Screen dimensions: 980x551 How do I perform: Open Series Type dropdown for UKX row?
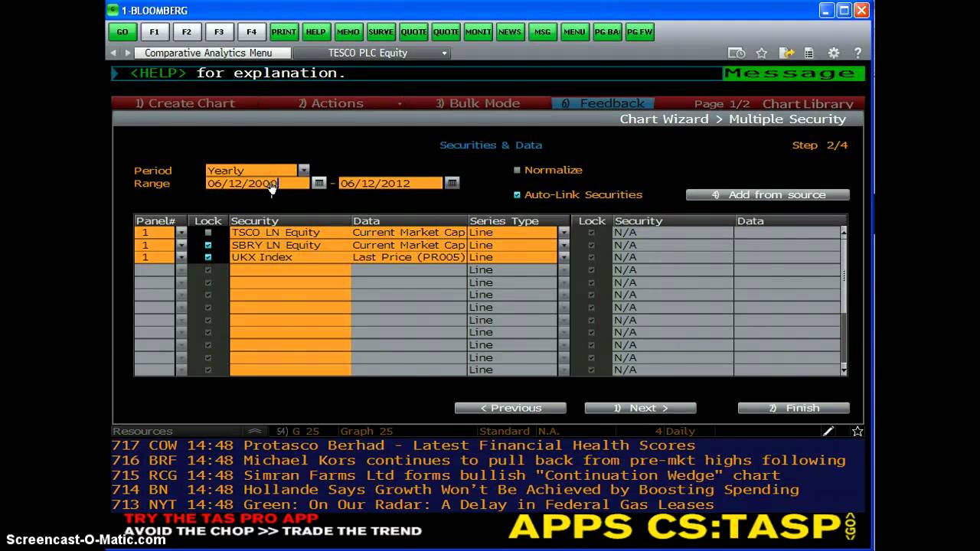coord(563,257)
